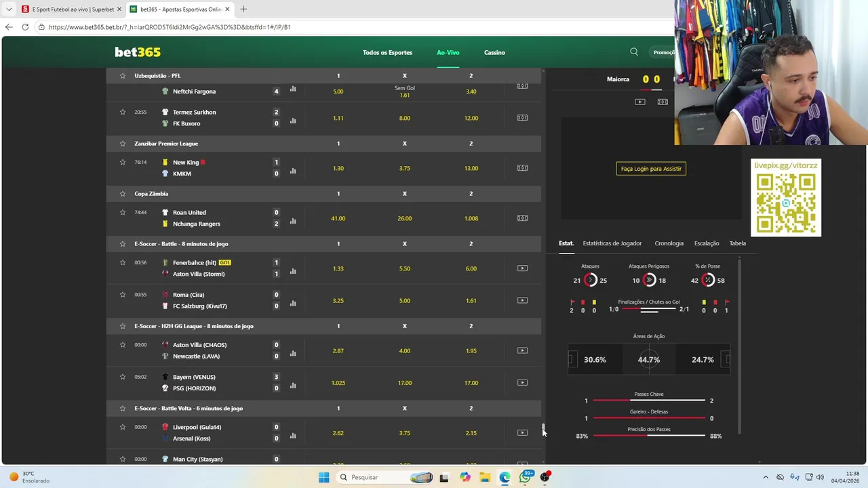Watch Roma vs FC Salzburg live stream
868x488 pixels.
click(522, 300)
